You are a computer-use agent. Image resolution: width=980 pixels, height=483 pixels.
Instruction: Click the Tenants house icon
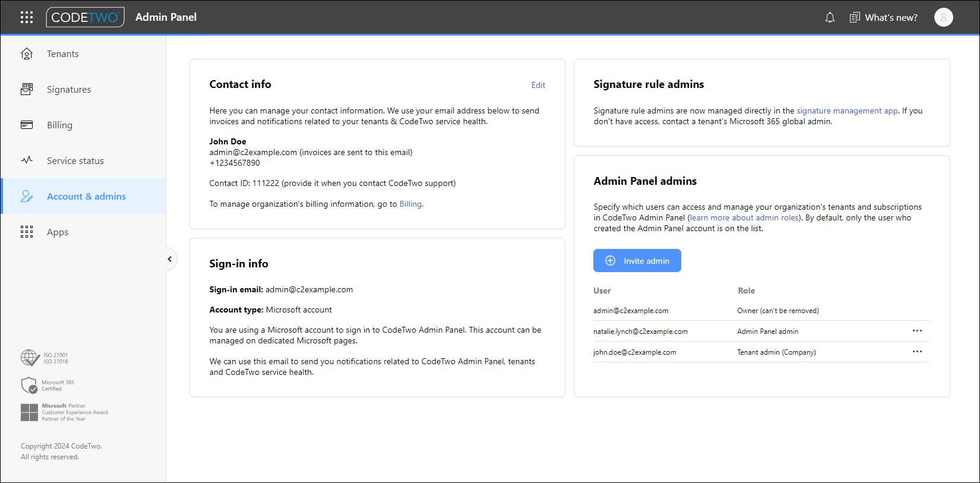27,53
